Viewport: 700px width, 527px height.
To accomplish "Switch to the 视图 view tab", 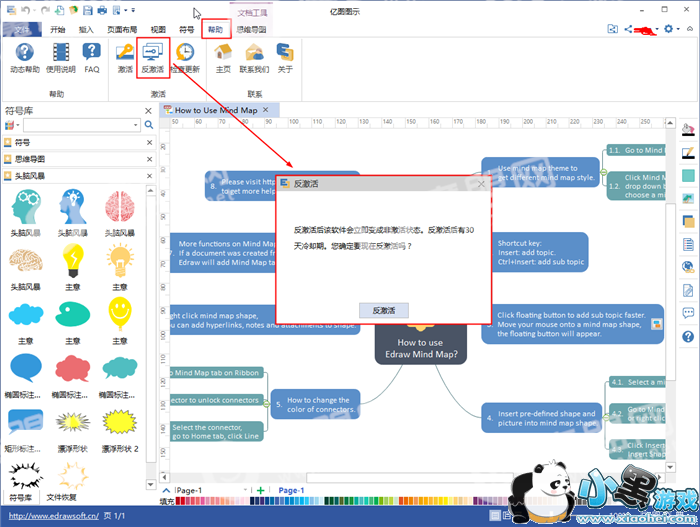I will click(x=158, y=29).
